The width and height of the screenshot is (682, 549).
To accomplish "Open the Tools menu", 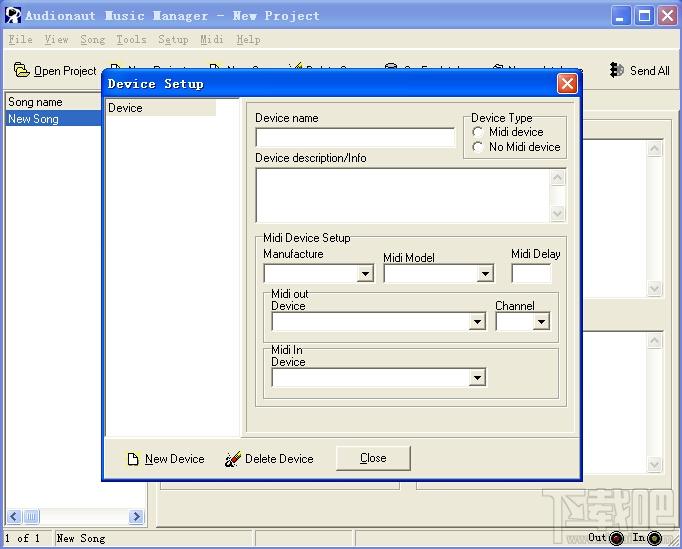I will 131,40.
